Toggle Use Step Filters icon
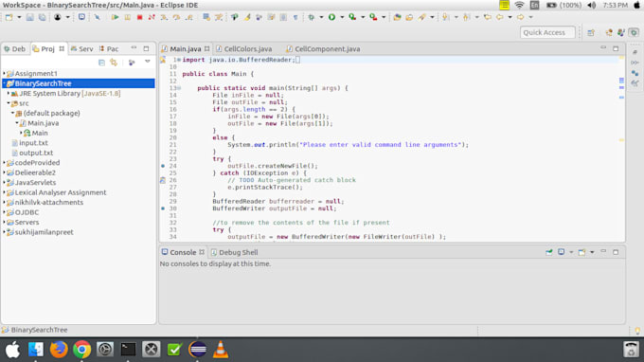 point(219,17)
